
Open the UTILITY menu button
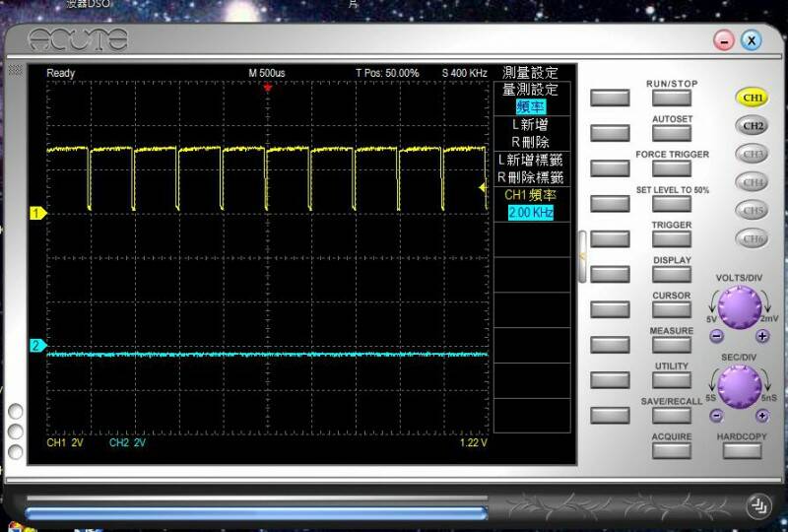(672, 379)
